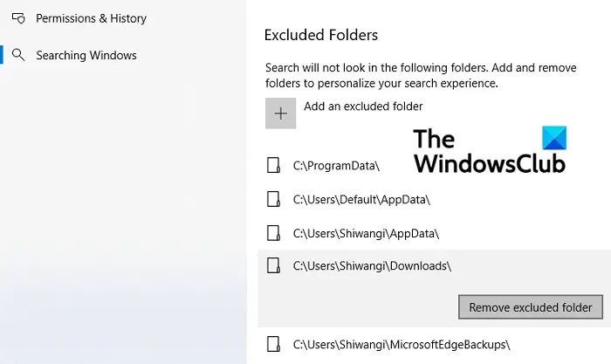This screenshot has height=364, width=611.
Task: Select Searching Windows in the sidebar
Action: point(86,55)
